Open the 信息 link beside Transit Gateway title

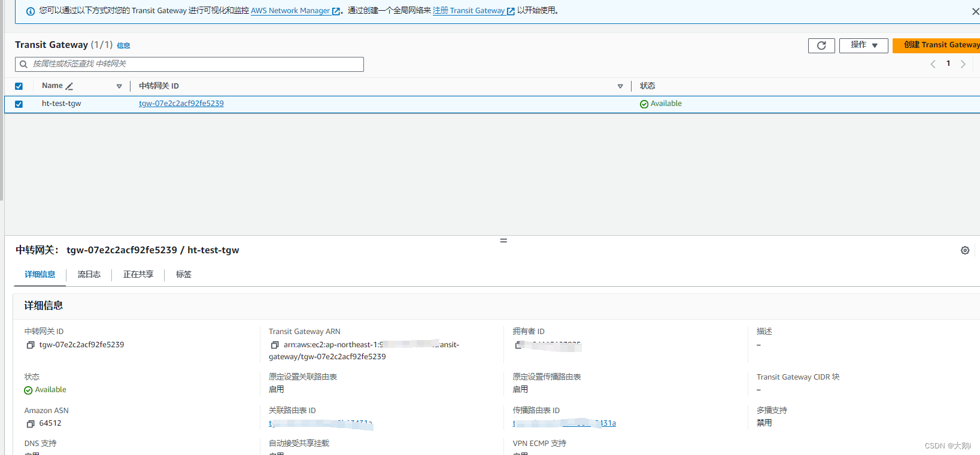(123, 45)
